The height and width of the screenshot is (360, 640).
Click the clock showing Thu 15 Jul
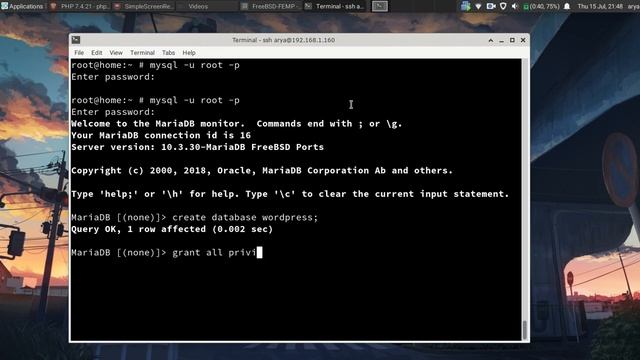[x=600, y=6]
